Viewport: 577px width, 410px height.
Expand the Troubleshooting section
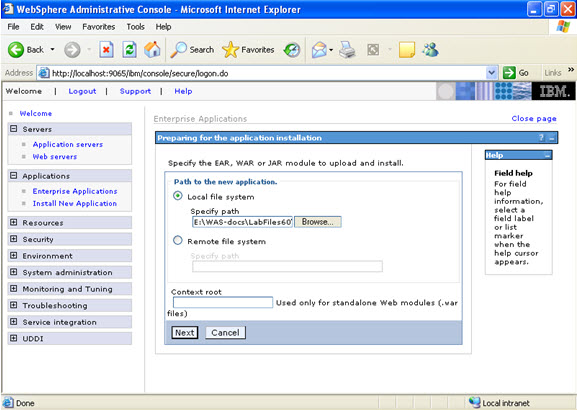coord(14,305)
